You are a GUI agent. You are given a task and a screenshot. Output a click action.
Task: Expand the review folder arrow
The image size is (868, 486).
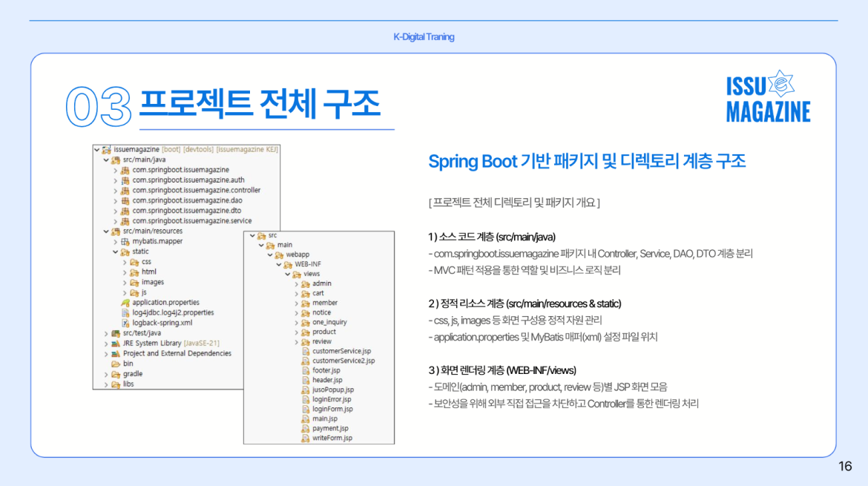tap(297, 342)
